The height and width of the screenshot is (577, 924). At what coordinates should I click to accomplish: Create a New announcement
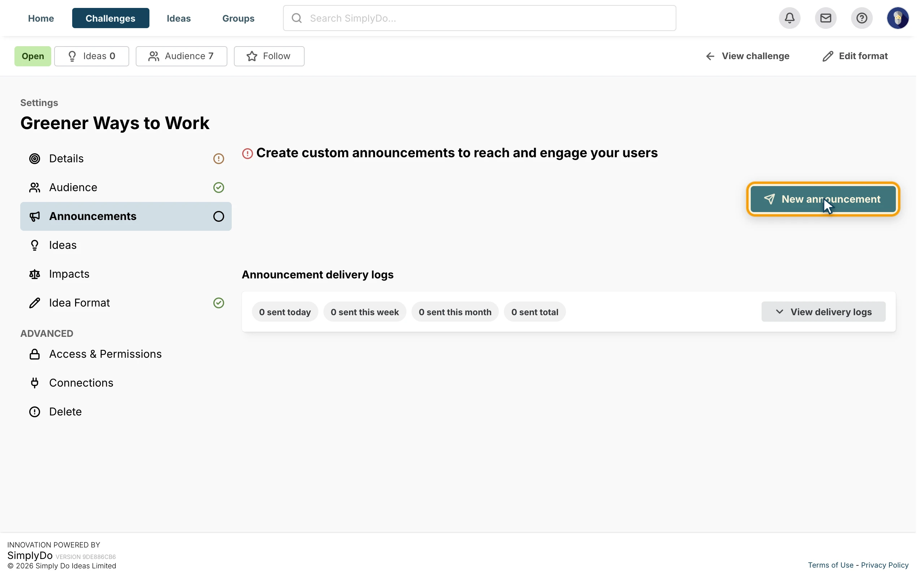(823, 199)
